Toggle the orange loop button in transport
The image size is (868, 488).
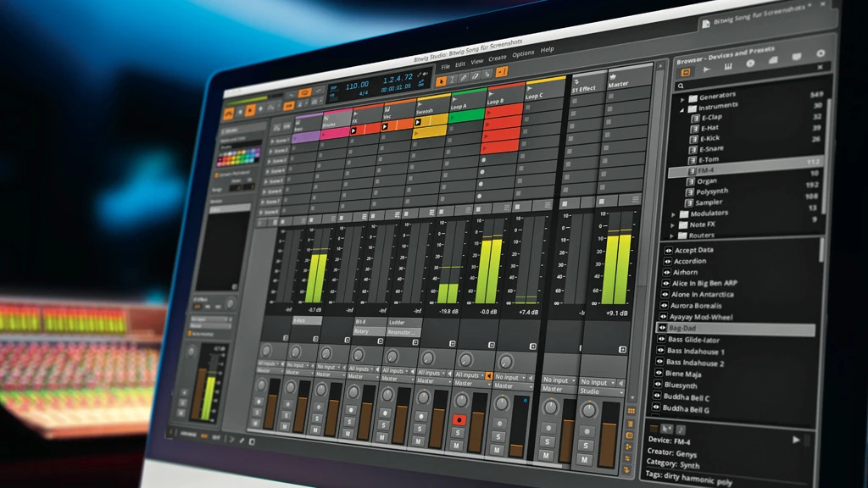[305, 93]
